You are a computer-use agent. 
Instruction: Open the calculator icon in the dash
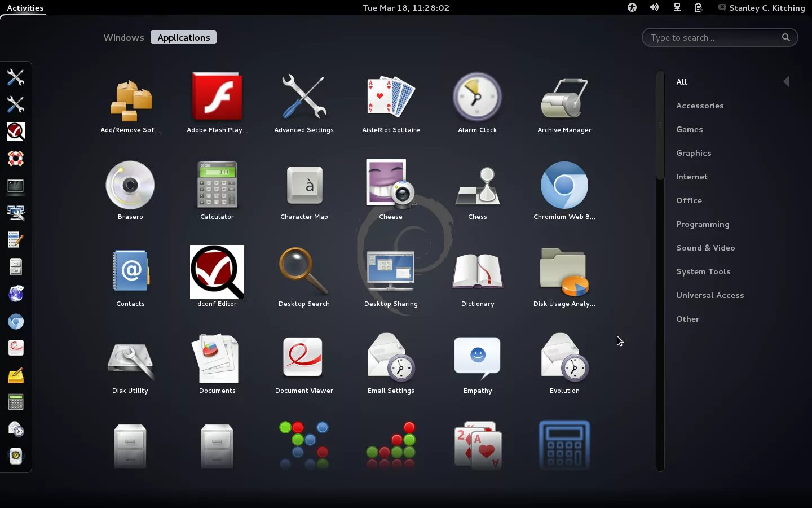[x=16, y=402]
